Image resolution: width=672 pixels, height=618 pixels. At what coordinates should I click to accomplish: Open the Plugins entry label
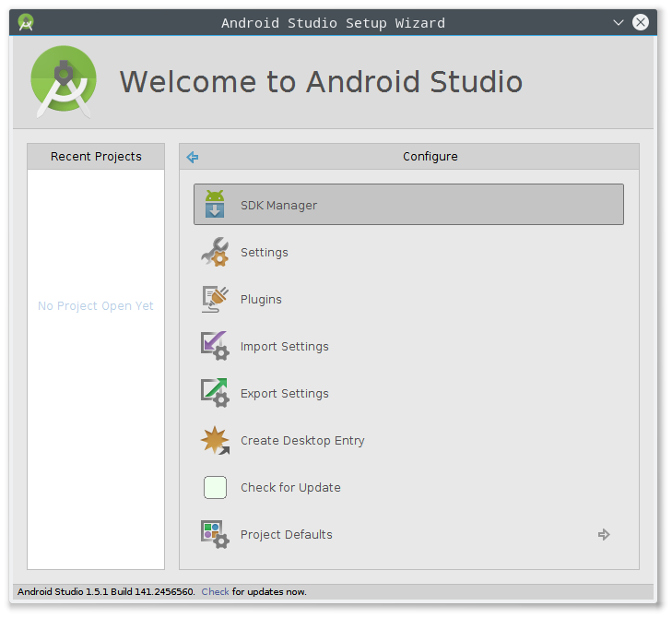click(261, 300)
